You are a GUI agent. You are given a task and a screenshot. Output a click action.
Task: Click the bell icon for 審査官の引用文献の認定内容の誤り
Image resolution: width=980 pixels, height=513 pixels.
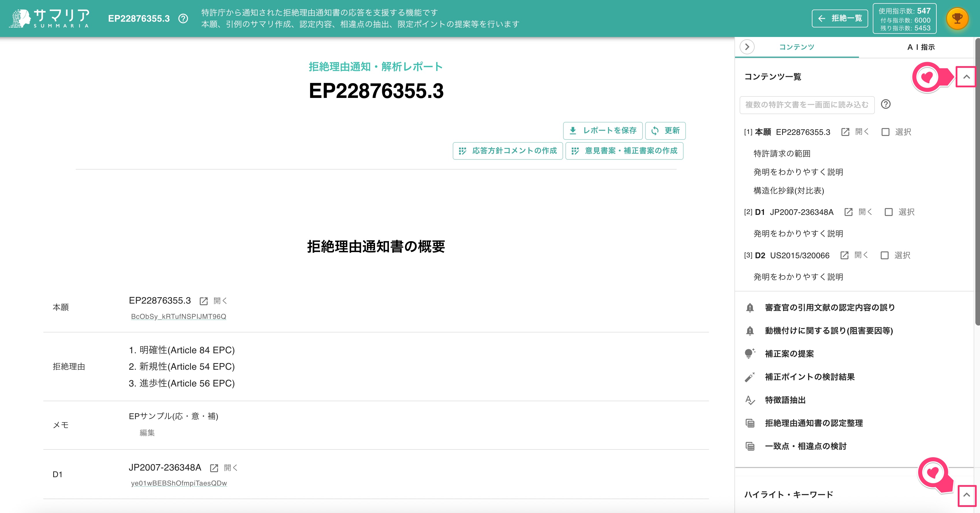pos(750,308)
